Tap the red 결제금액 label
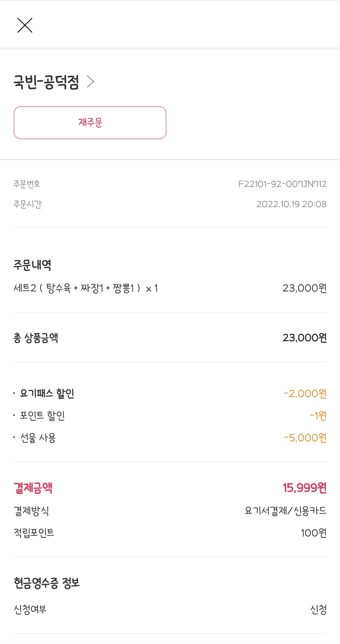Viewport: 340px width, 644px height. point(33,488)
